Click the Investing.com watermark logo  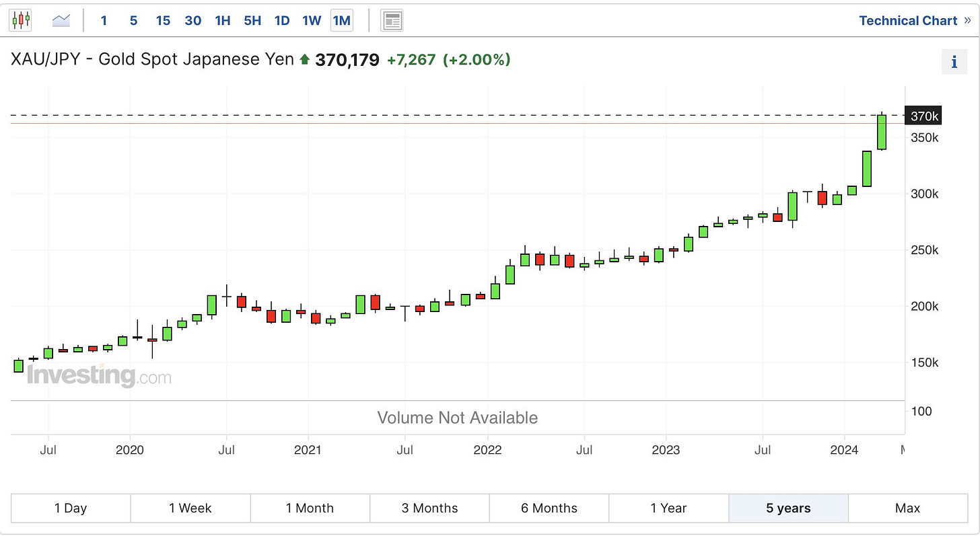point(99,375)
